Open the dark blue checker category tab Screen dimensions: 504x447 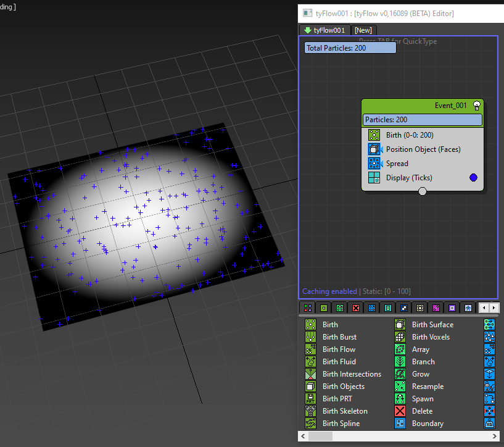click(404, 308)
